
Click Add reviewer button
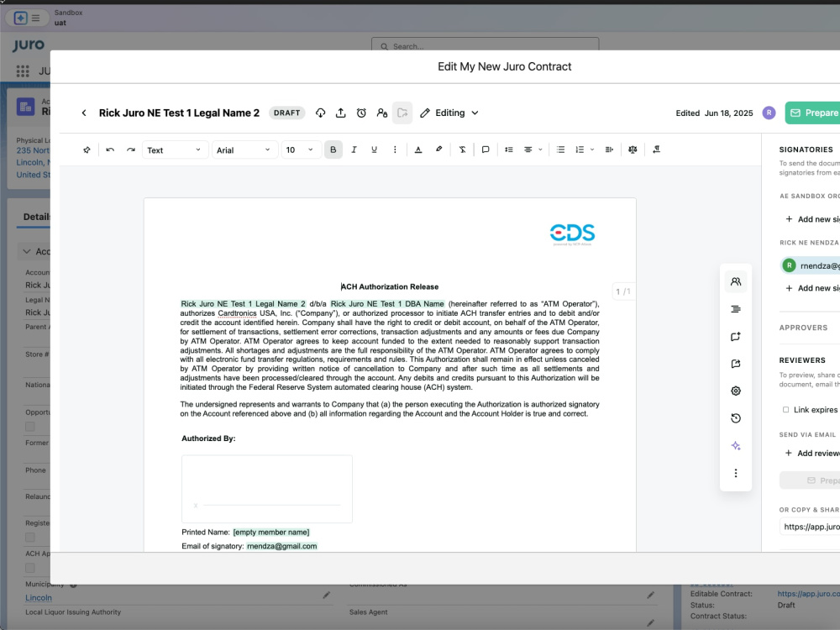click(x=812, y=454)
